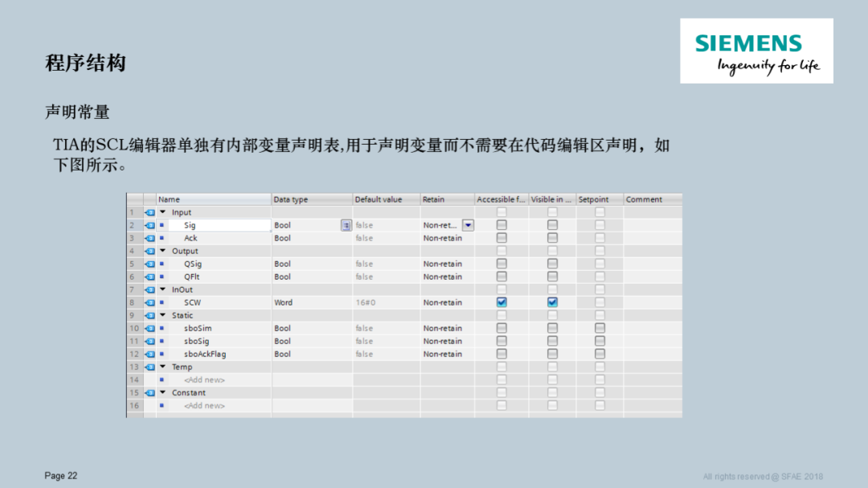Image resolution: width=868 pixels, height=488 pixels.
Task: Click the declaration icon on the Constant row
Action: click(x=149, y=392)
